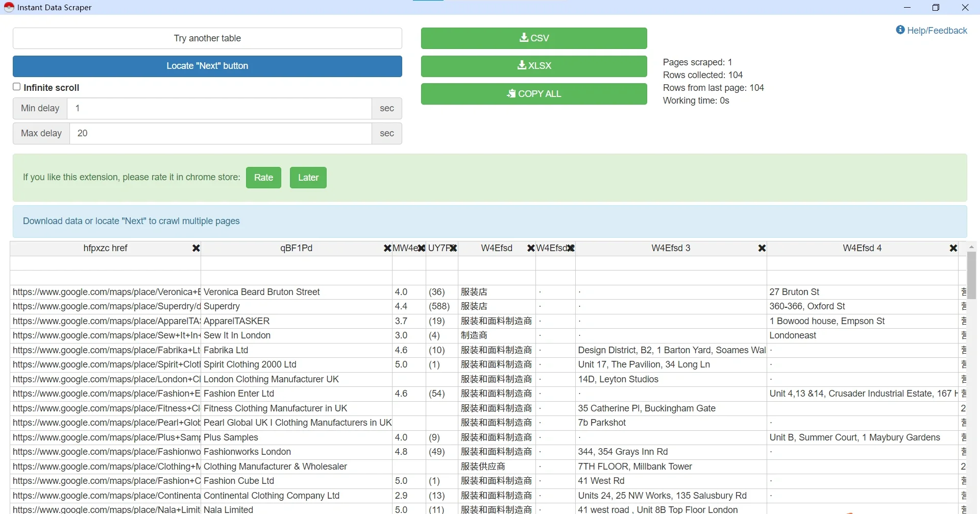Click the 服装供应商 category cell
Image resolution: width=980 pixels, height=514 pixels.
497,467
